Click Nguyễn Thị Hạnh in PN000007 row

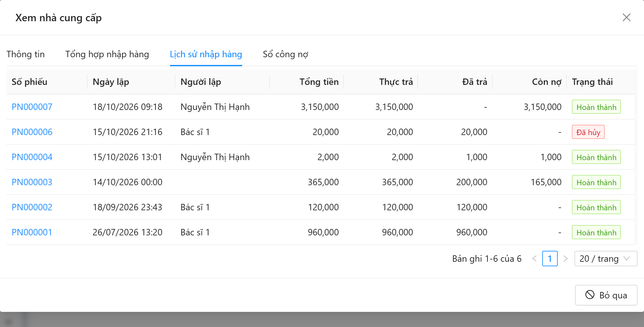215,107
